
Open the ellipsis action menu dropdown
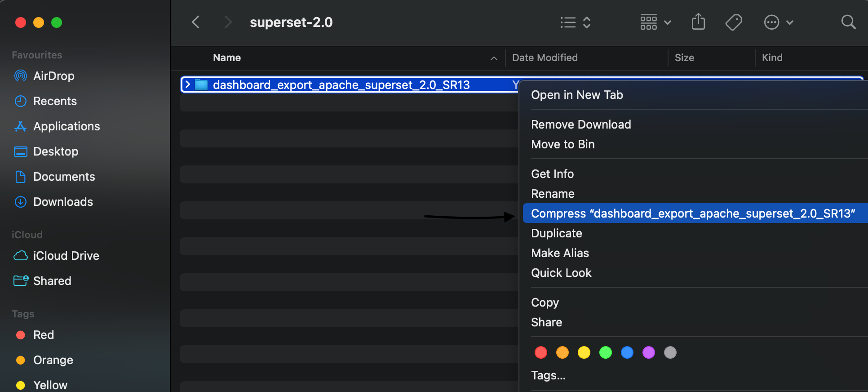pos(779,22)
